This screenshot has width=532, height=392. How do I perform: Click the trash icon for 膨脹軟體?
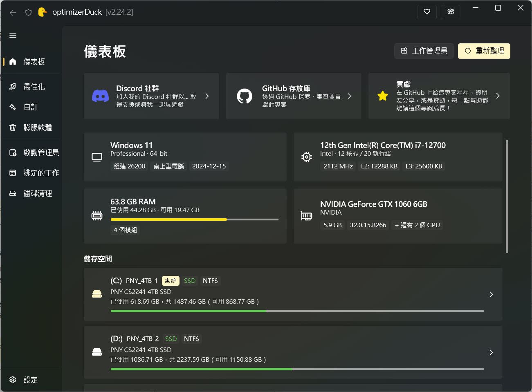(x=13, y=128)
